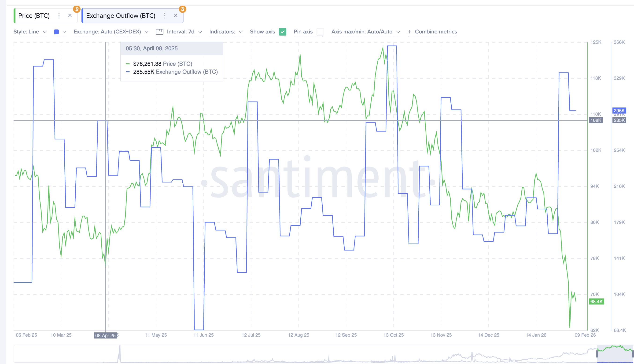Enable the Pin axis checkbox
Screen dimensions: 634x364
pos(320,32)
